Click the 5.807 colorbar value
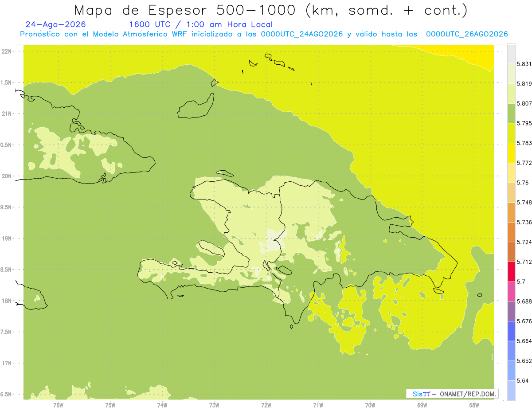This screenshot has height=411, width=532. pyautogui.click(x=524, y=103)
